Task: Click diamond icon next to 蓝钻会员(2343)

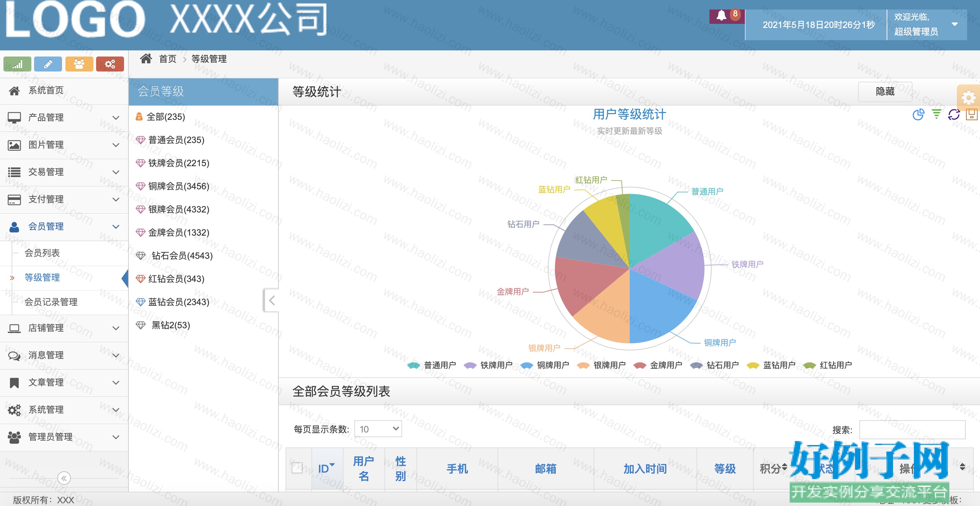Action: pyautogui.click(x=141, y=302)
